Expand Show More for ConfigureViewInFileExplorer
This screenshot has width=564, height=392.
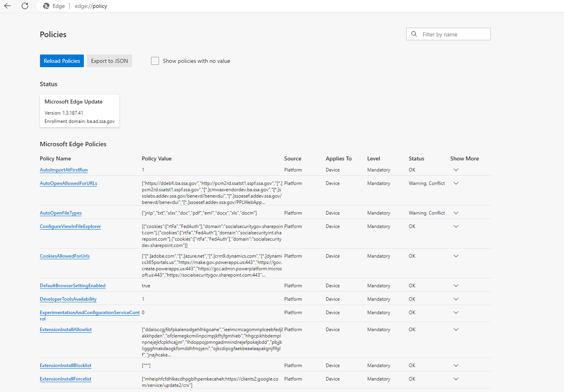pos(456,226)
